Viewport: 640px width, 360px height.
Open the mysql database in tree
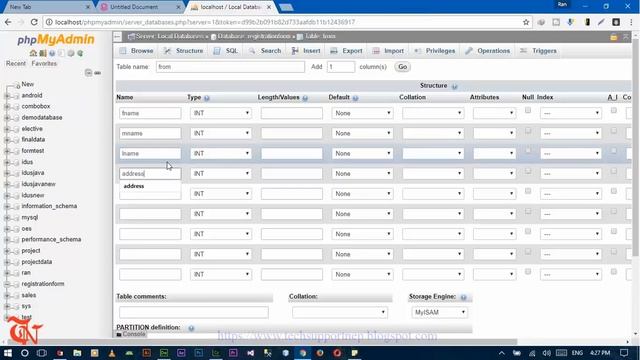pyautogui.click(x=29, y=218)
